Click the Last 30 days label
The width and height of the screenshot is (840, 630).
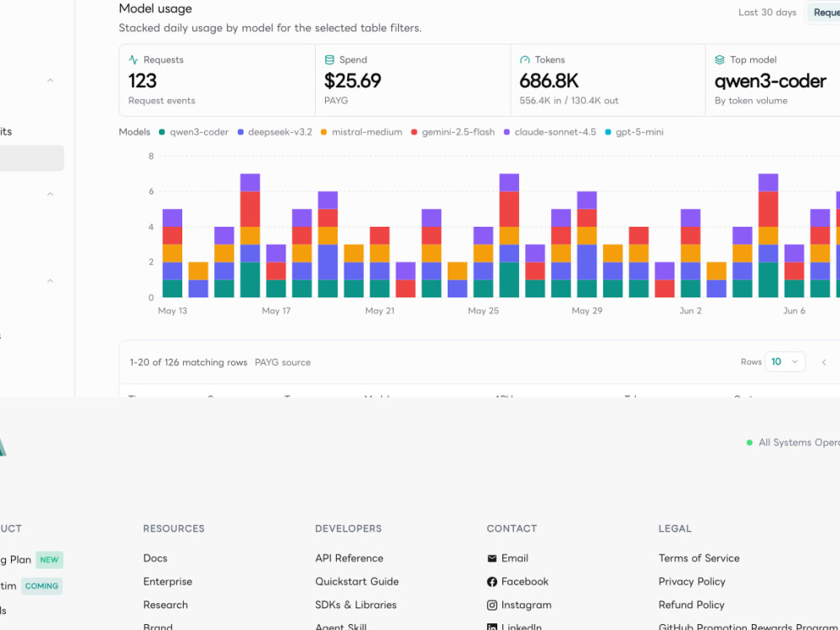pos(767,13)
